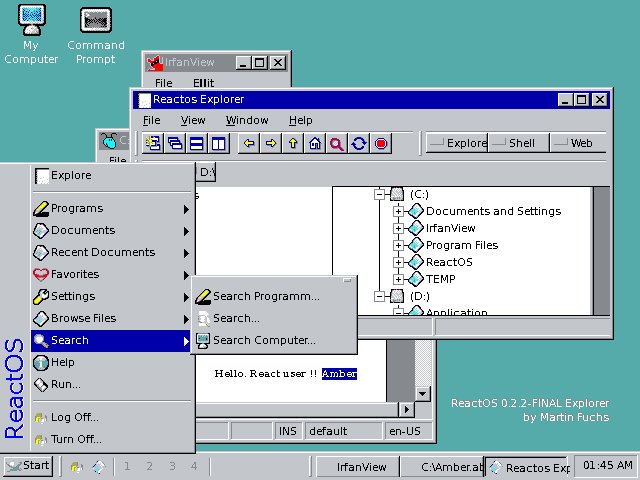The height and width of the screenshot is (480, 640).
Task: Open the File menu in IrfanView window
Action: click(163, 83)
